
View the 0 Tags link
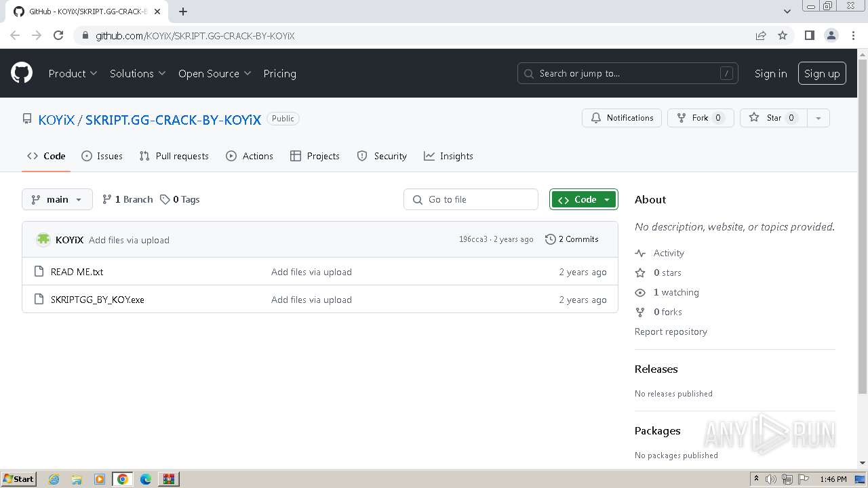pyautogui.click(x=180, y=199)
